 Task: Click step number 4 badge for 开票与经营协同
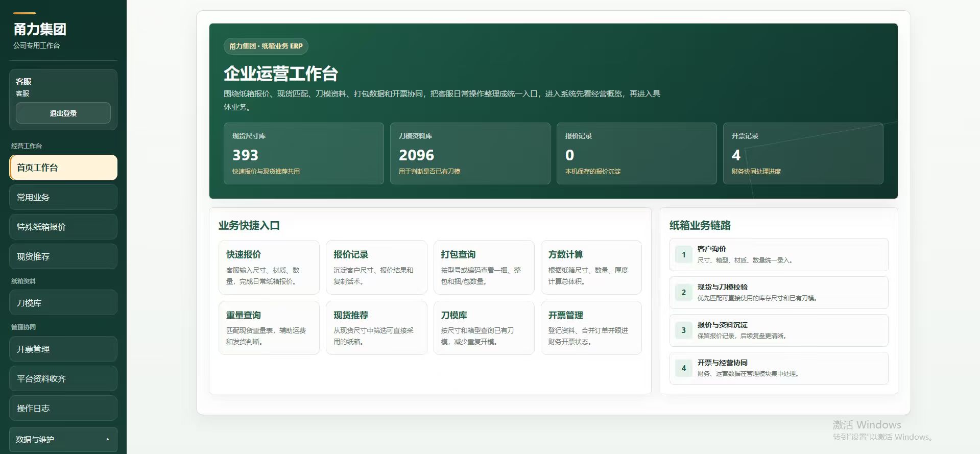pos(684,368)
